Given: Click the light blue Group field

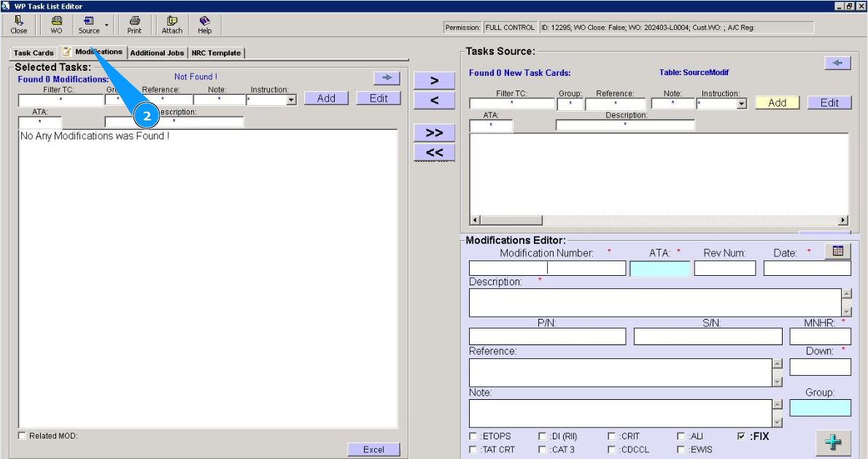Looking at the screenshot, I should (820, 408).
